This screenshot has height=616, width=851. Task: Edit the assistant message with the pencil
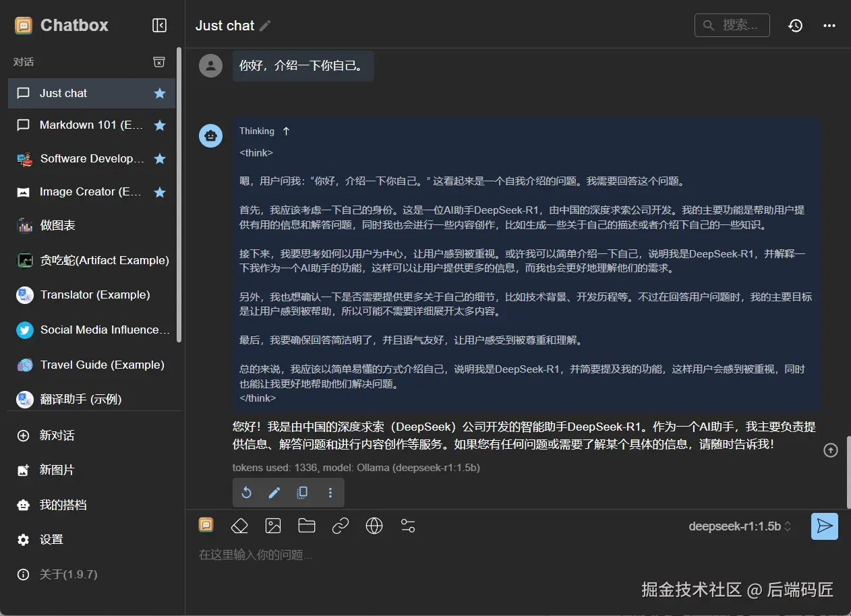[274, 493]
